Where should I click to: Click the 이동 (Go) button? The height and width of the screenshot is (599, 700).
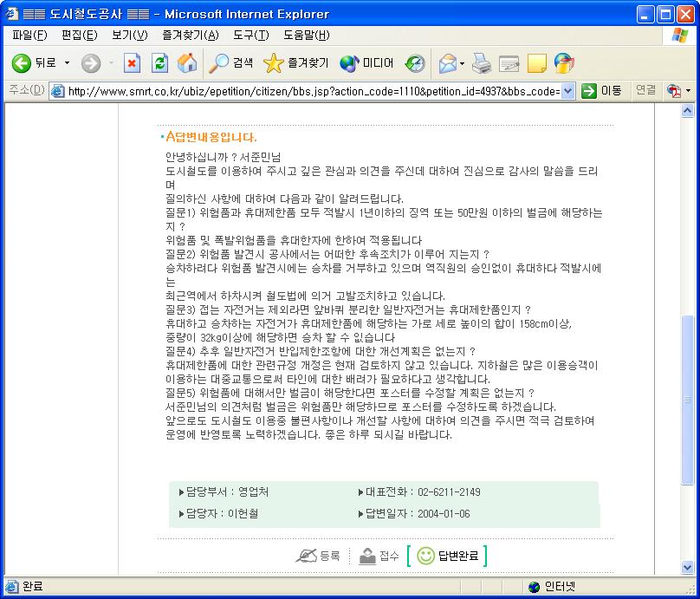602,91
